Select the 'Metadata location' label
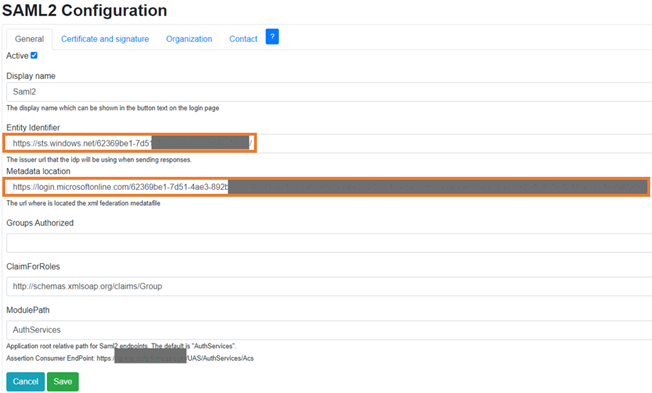The height and width of the screenshot is (393, 652). coord(38,171)
